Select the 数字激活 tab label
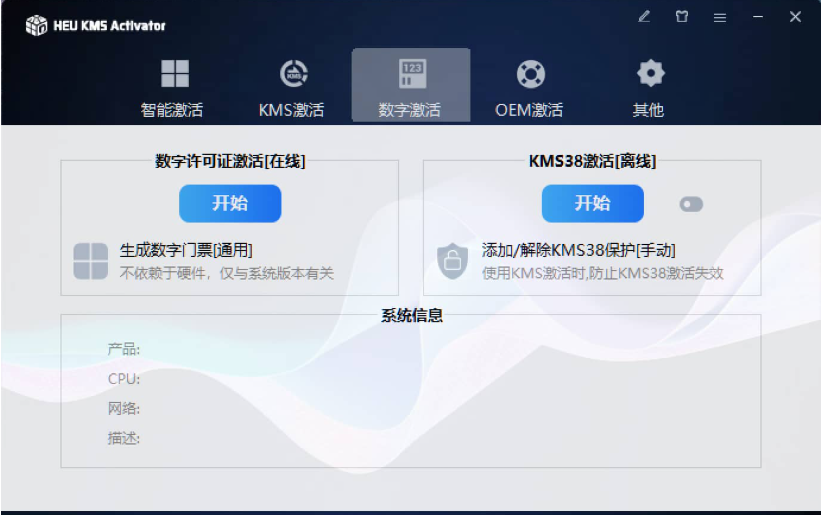This screenshot has height=515, width=821. (x=409, y=110)
